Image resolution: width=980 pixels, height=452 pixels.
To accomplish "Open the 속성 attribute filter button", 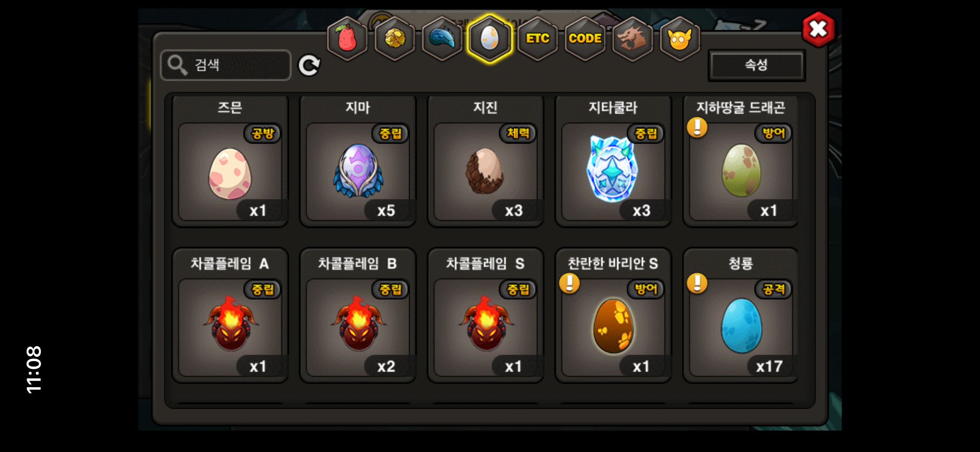I will pyautogui.click(x=756, y=65).
